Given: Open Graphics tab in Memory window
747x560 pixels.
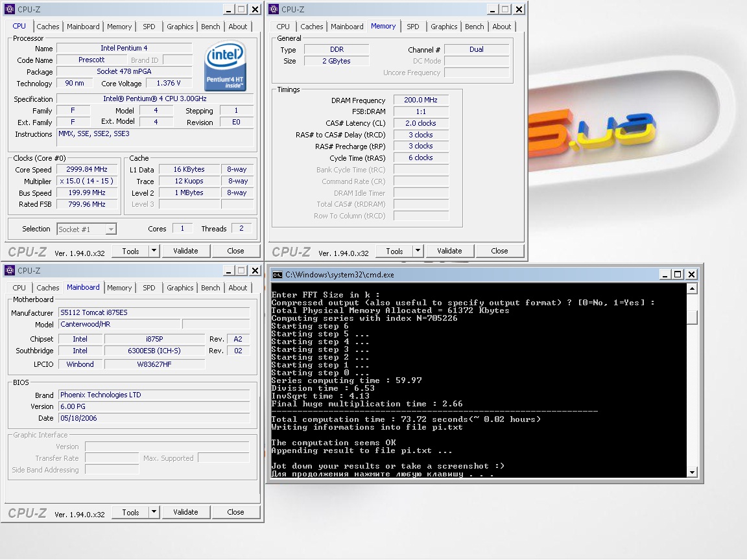Looking at the screenshot, I should [444, 27].
